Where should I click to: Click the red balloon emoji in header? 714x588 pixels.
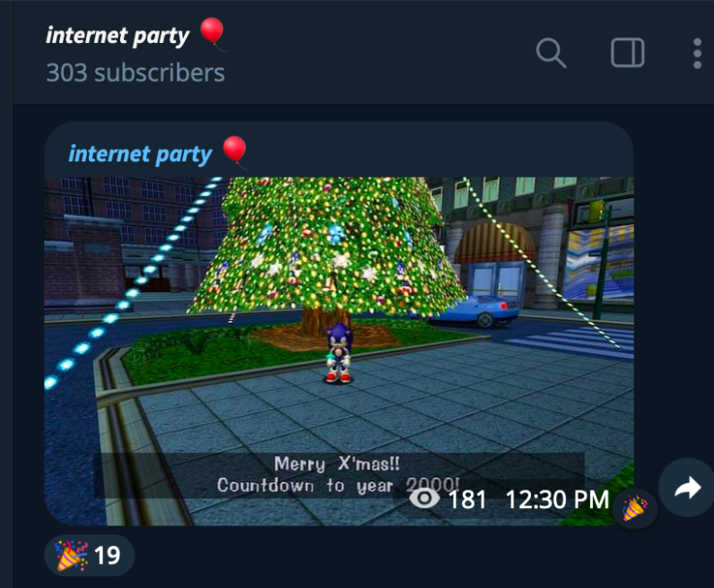(x=213, y=33)
